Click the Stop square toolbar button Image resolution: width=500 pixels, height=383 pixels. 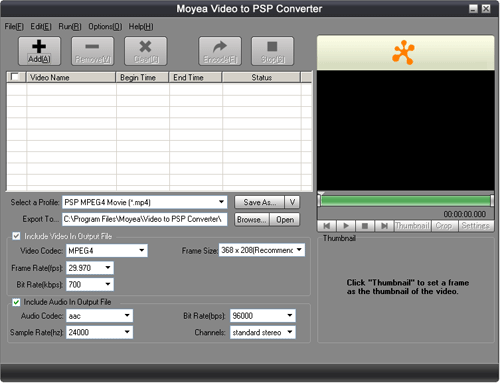coord(273,51)
